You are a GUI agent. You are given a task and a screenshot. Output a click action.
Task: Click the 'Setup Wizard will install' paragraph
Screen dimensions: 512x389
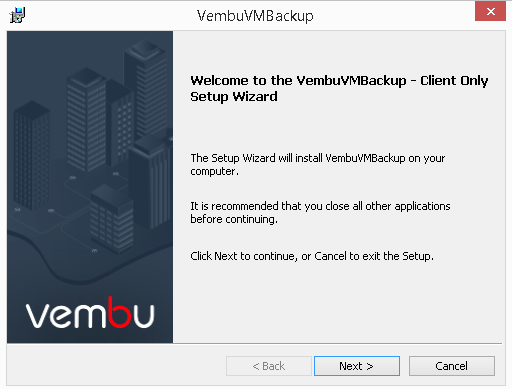pyautogui.click(x=318, y=164)
